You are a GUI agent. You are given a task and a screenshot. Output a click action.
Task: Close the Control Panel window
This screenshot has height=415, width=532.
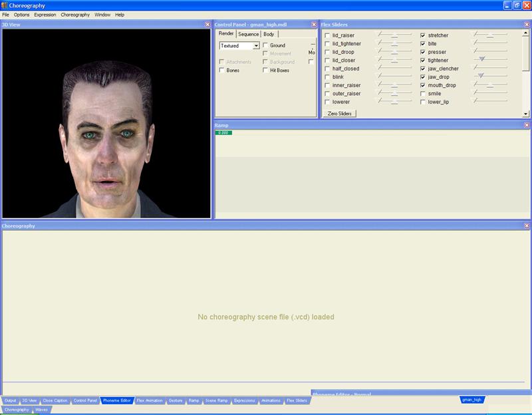point(314,25)
